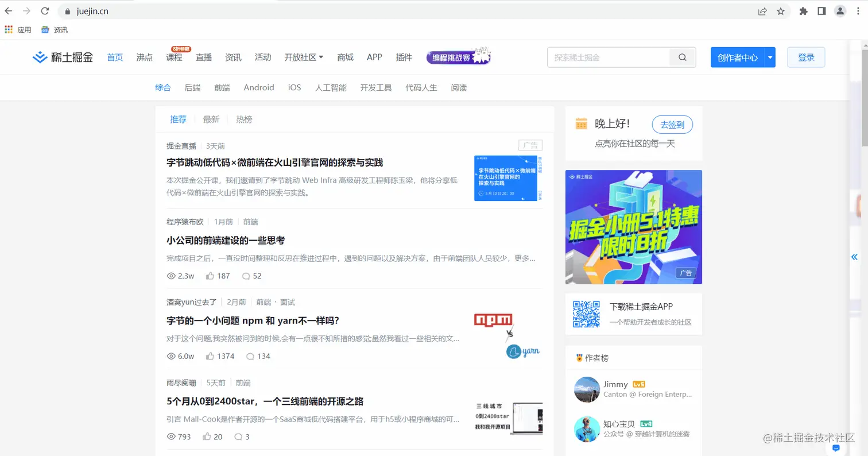
Task: Click the 编程挑战赛 banner badge
Action: point(459,57)
